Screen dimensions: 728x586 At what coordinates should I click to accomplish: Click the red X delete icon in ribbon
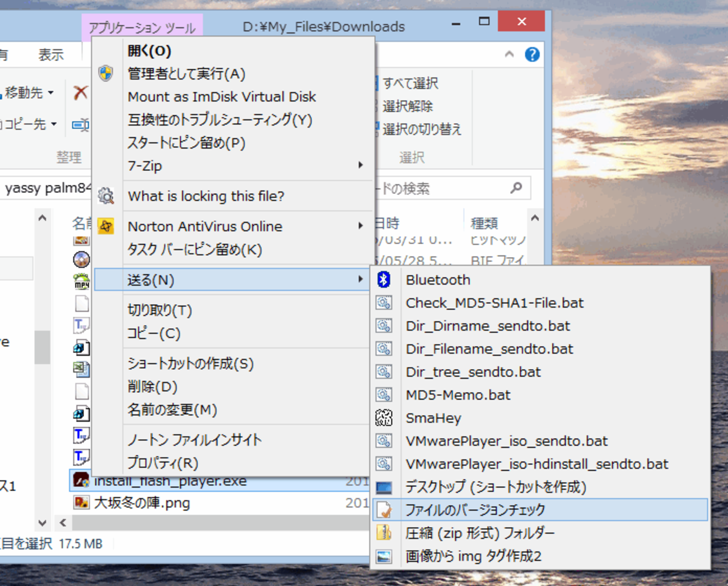coord(81,92)
